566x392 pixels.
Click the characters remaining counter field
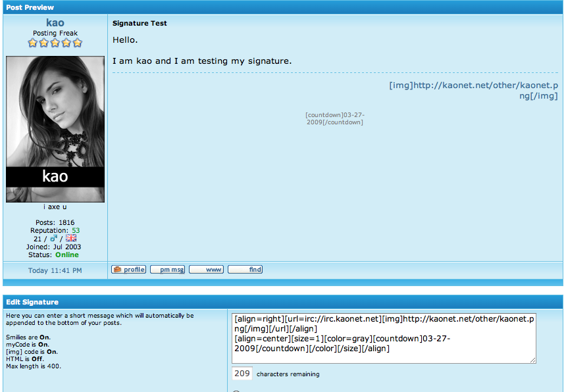(x=242, y=374)
